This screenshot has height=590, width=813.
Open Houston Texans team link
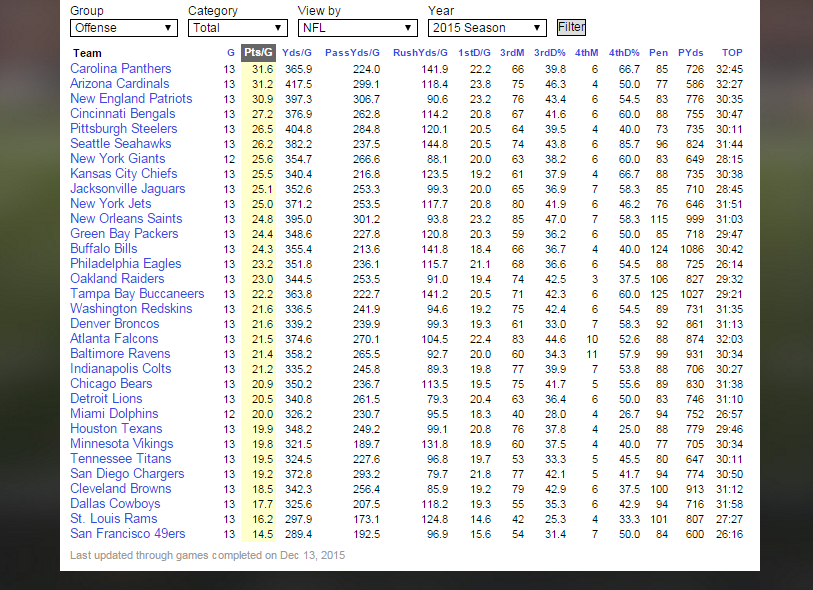point(116,429)
